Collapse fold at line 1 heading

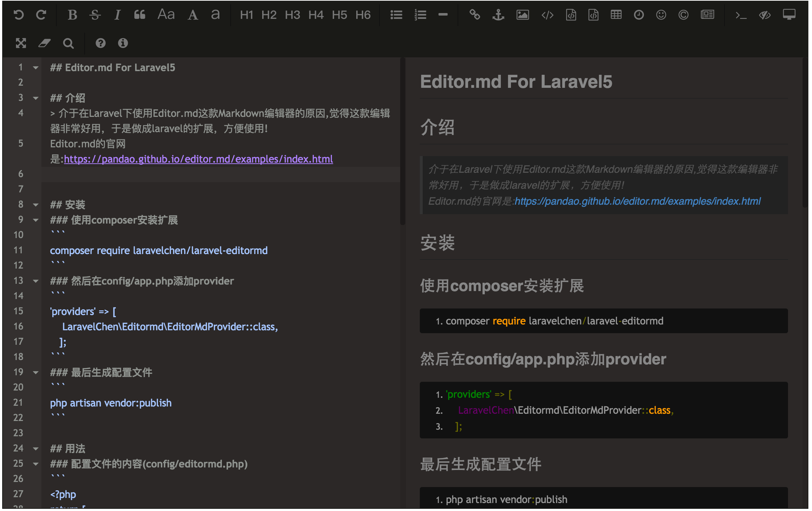click(36, 68)
